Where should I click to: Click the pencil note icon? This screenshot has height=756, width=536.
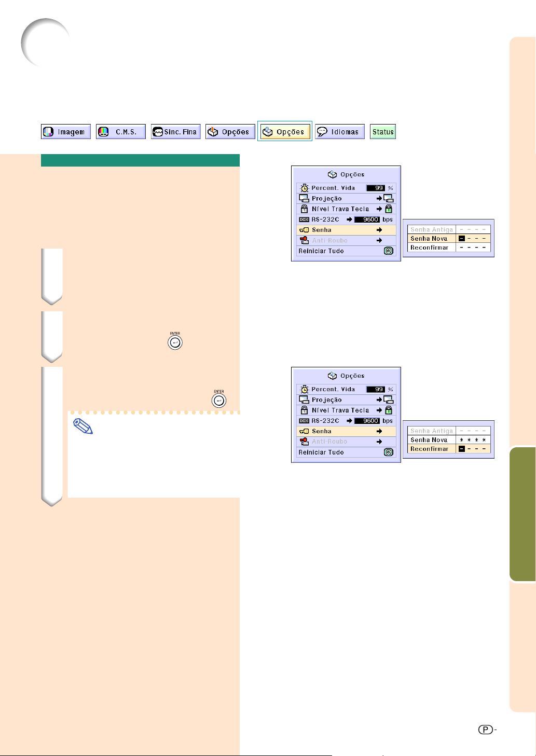83,427
